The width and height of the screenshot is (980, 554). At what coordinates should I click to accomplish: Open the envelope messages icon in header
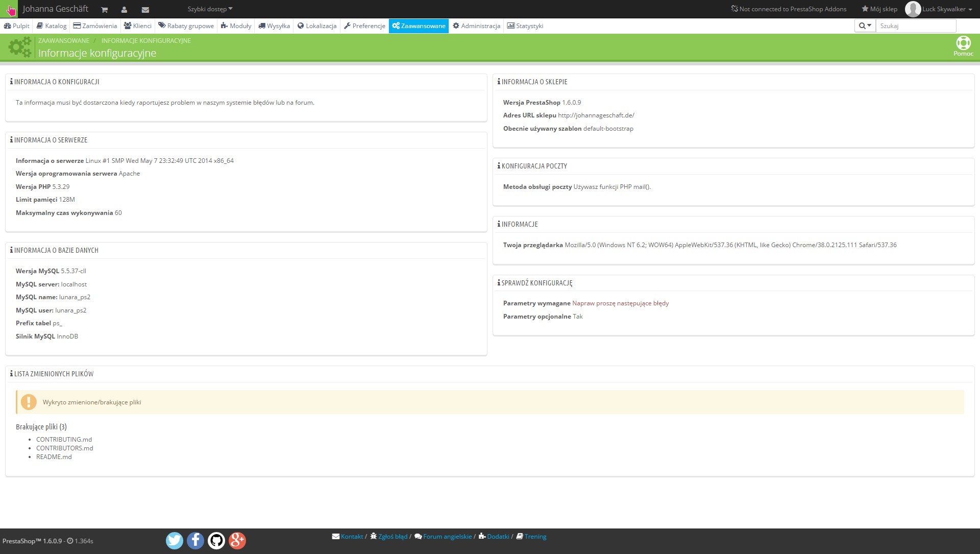[145, 10]
